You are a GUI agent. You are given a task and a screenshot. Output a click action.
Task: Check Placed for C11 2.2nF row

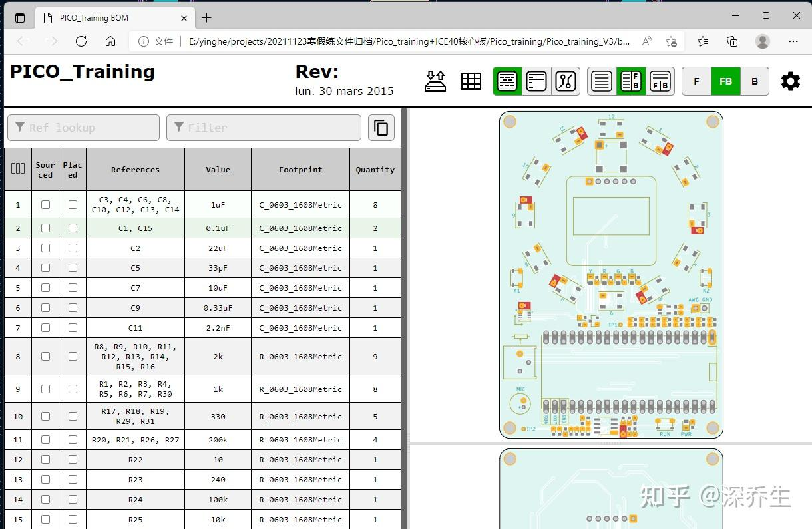coord(73,327)
